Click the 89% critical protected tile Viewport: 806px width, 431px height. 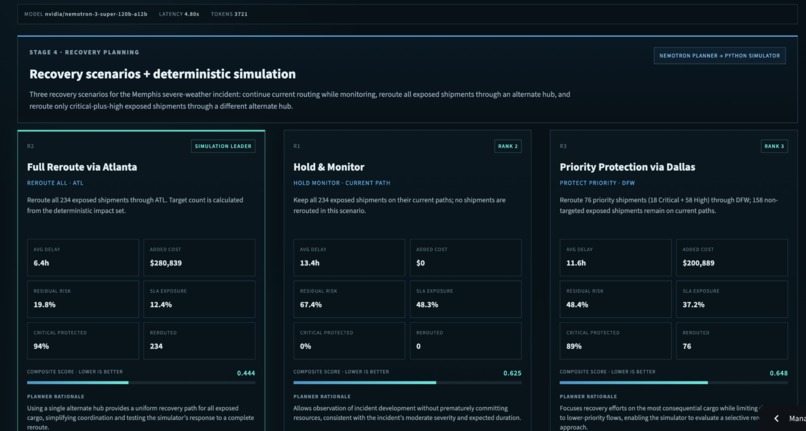[615, 340]
